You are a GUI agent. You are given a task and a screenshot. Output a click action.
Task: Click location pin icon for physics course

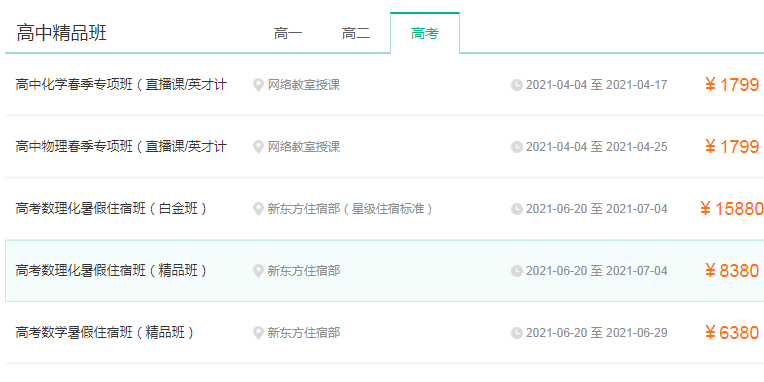click(x=258, y=147)
